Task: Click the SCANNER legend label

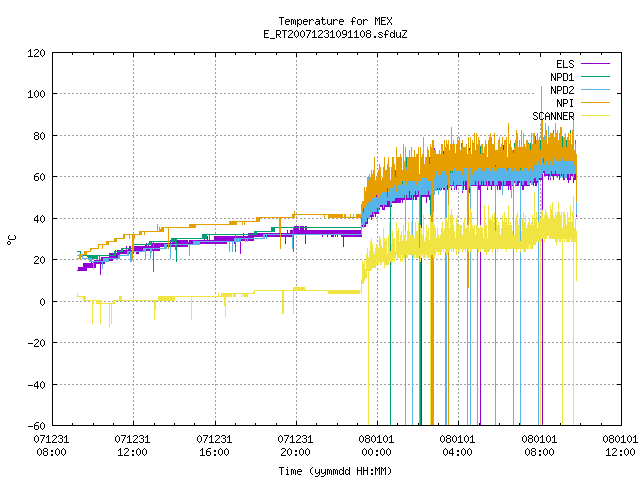Action: 553,116
